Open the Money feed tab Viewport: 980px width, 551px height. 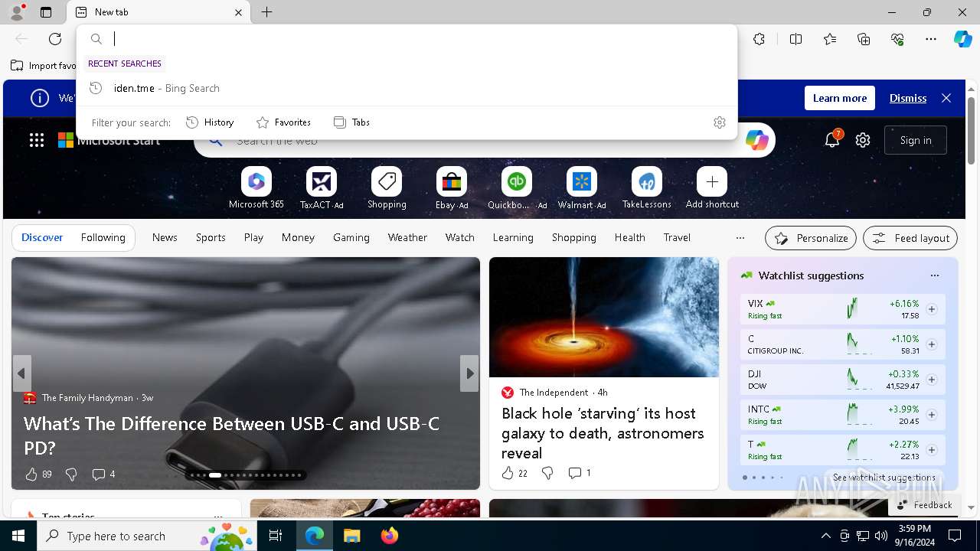point(298,237)
